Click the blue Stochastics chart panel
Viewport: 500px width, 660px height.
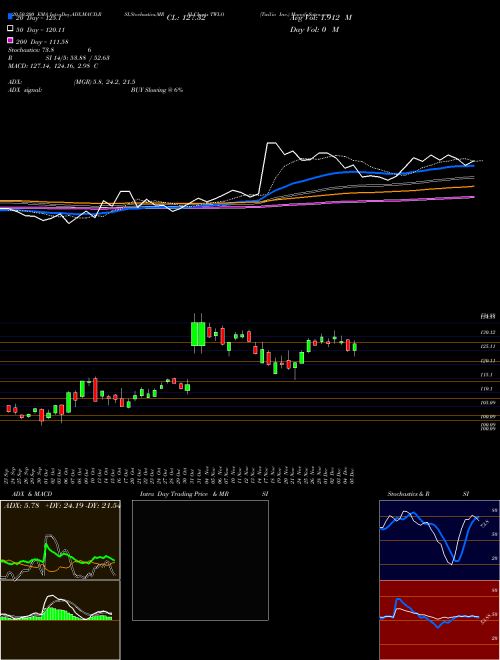coord(439,540)
